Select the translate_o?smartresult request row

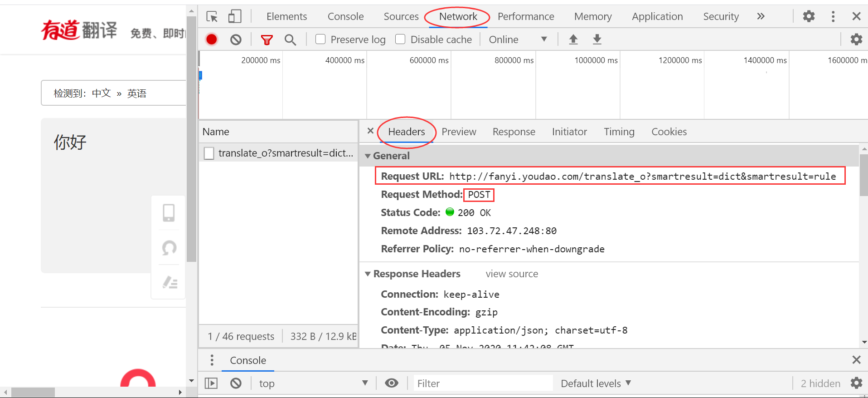click(278, 153)
